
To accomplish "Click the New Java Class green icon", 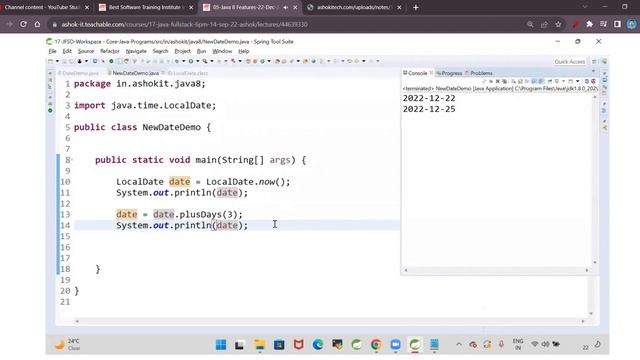I will click(x=263, y=61).
